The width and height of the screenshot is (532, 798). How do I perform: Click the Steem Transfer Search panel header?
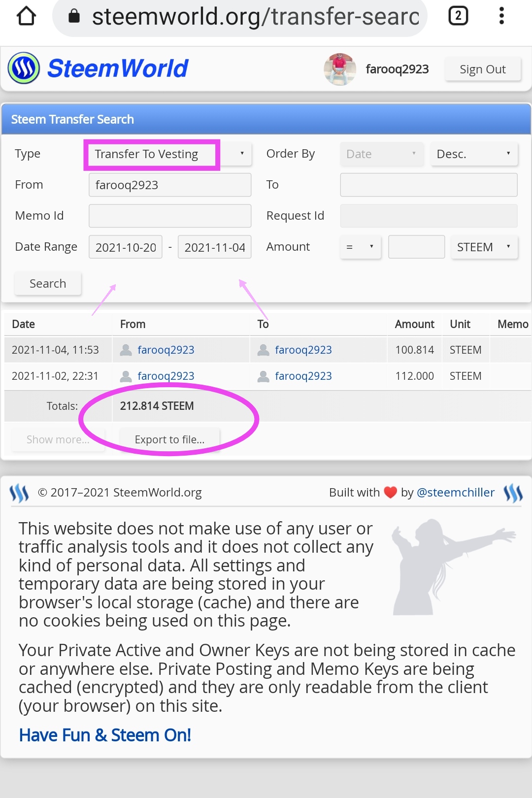pyautogui.click(x=266, y=119)
